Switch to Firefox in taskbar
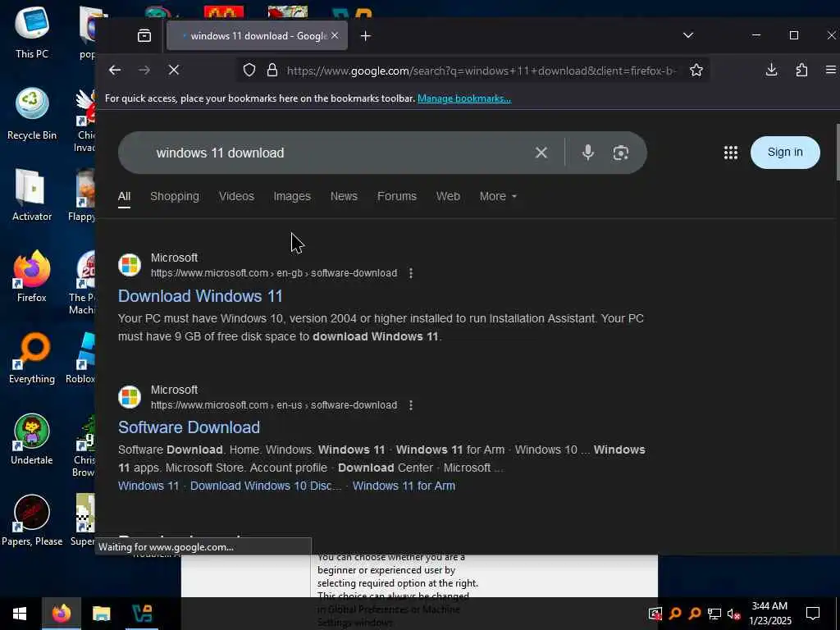The image size is (840, 630). click(61, 614)
